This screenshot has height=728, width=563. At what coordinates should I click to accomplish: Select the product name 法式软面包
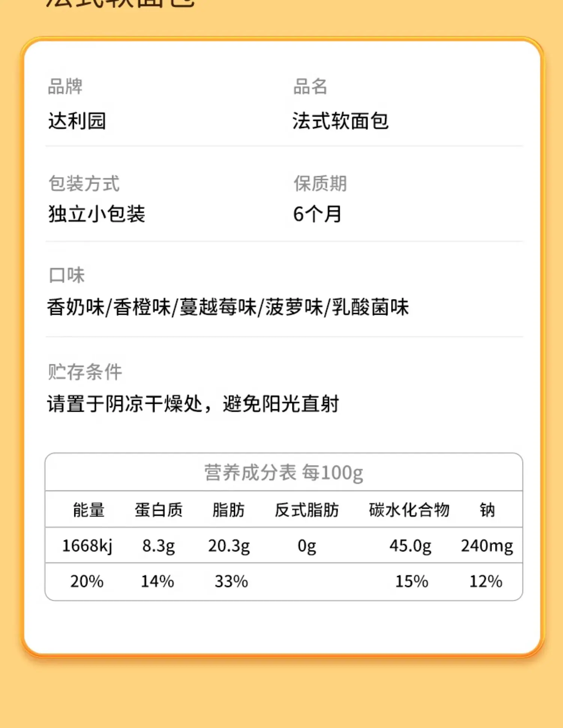coord(340,121)
